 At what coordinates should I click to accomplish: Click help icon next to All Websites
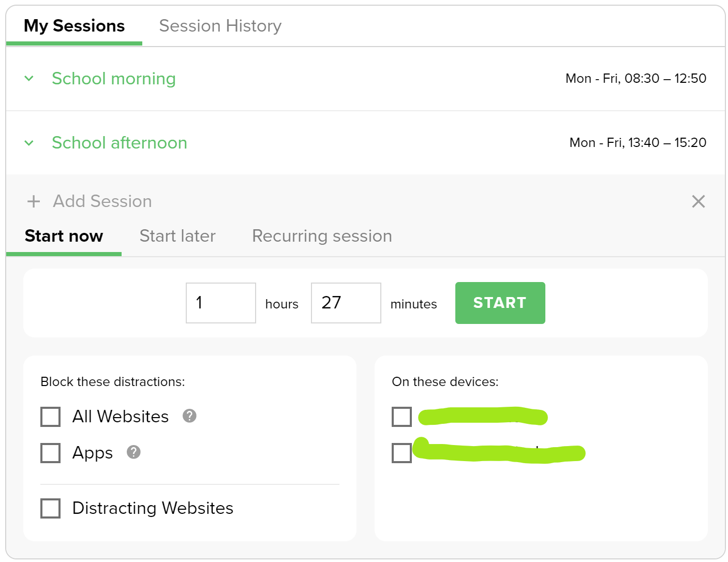click(189, 416)
